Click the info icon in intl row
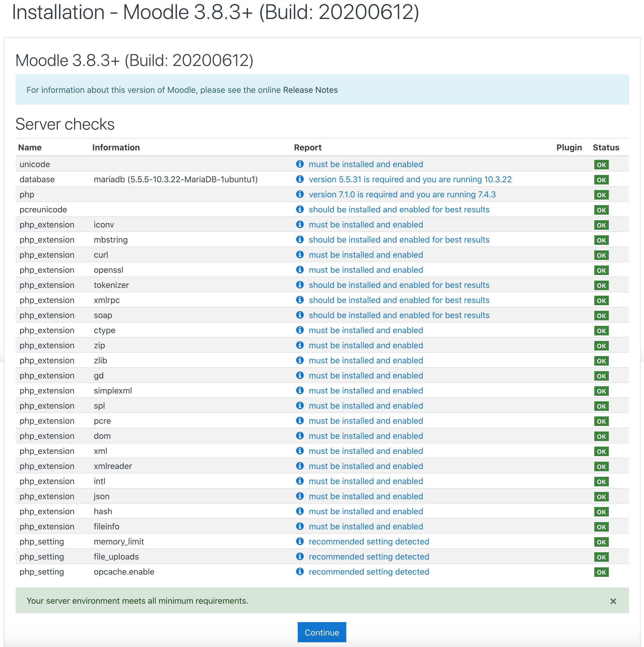The image size is (644, 647). (x=300, y=481)
